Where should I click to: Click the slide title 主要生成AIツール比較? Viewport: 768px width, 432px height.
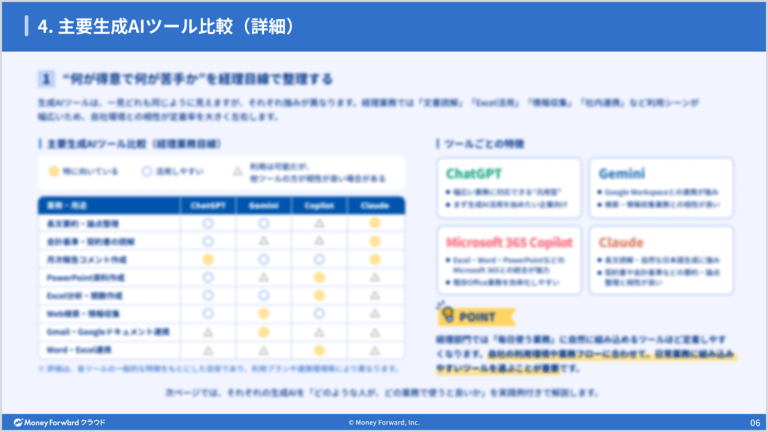145,26
